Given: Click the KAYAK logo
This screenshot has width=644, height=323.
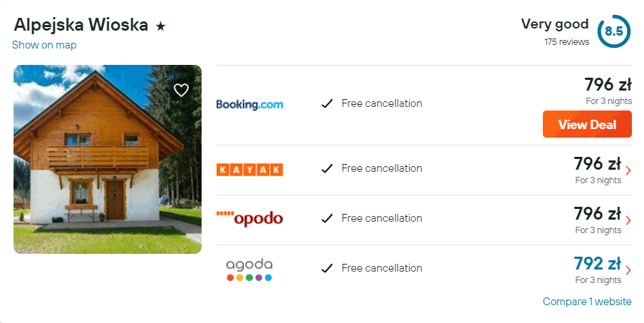Looking at the screenshot, I should [x=249, y=169].
